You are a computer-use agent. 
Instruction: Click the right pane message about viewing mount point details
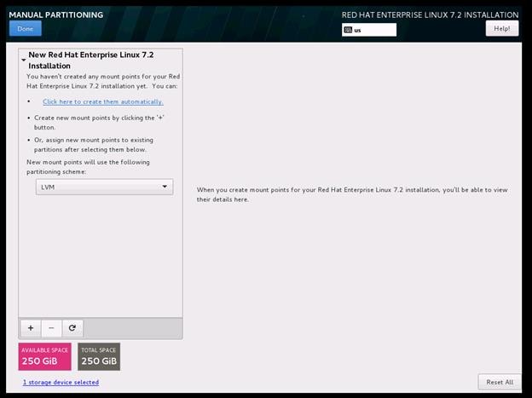pos(352,195)
